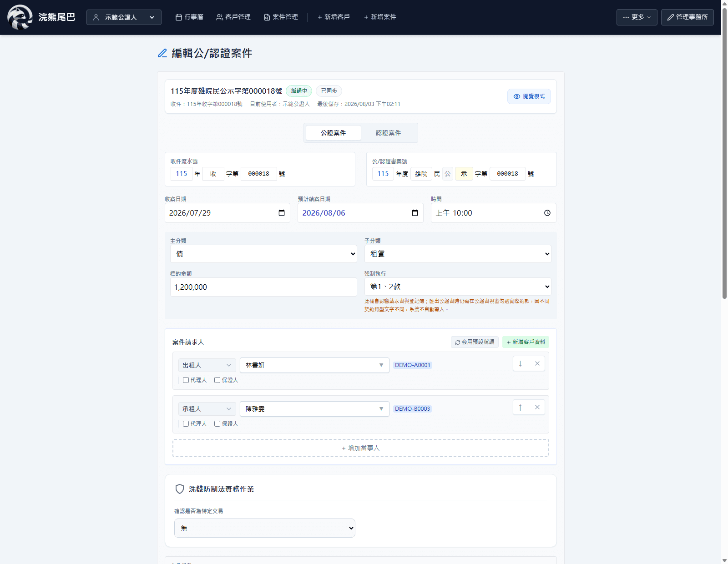
Task: Open the 預計結案日期 calendar picker icon
Action: pyautogui.click(x=415, y=213)
